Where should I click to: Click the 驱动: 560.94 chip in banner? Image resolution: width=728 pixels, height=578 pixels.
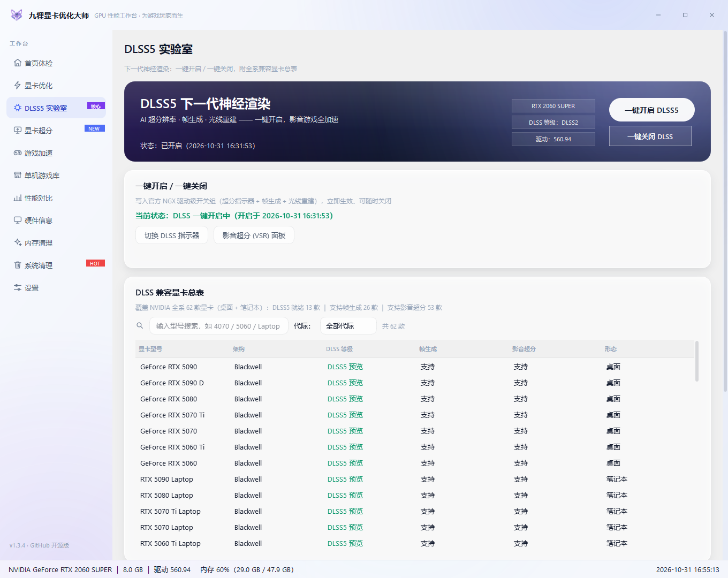[553, 139]
